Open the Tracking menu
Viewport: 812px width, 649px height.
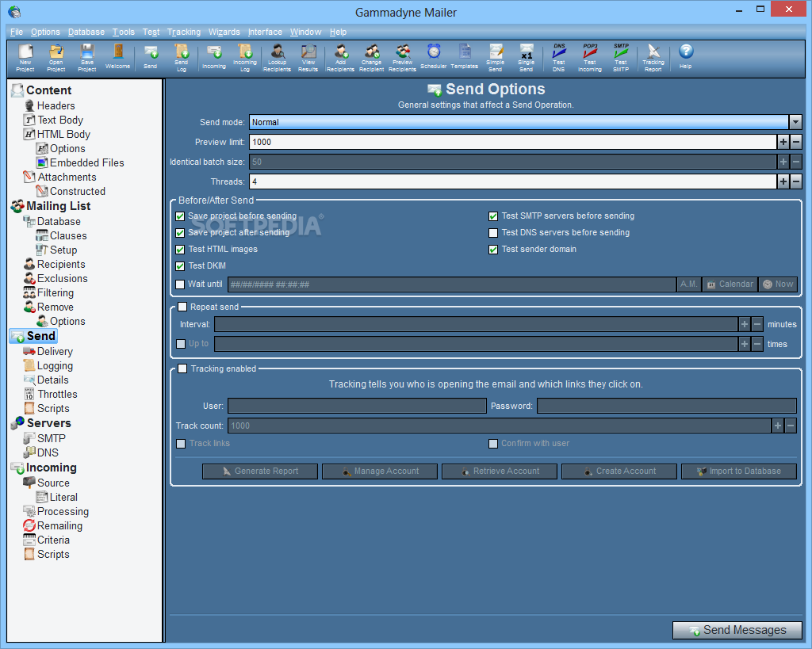(x=184, y=32)
